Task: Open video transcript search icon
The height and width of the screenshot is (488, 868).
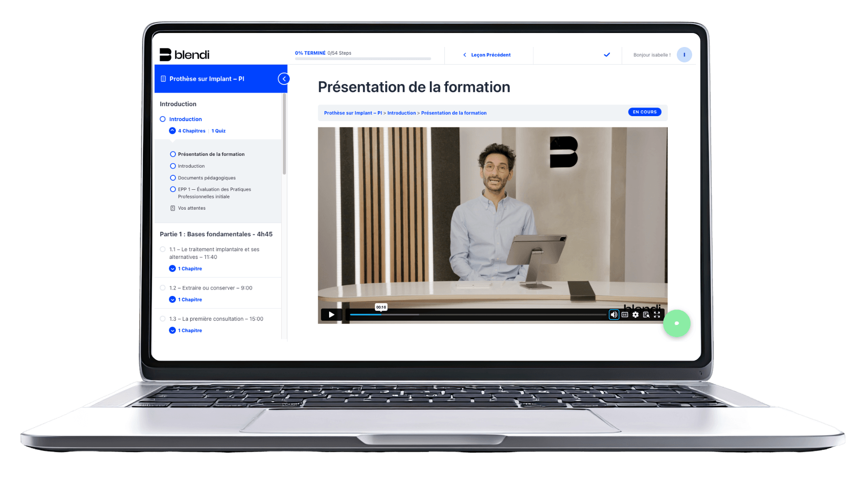Action: (x=646, y=314)
